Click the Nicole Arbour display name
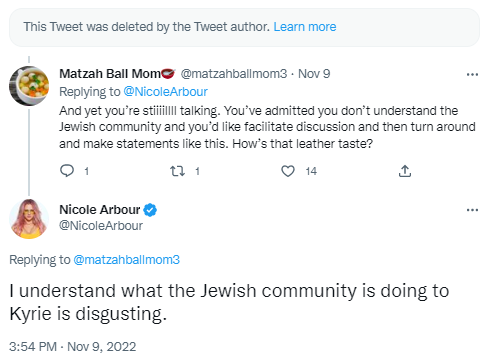The height and width of the screenshot is (360, 492). 100,210
